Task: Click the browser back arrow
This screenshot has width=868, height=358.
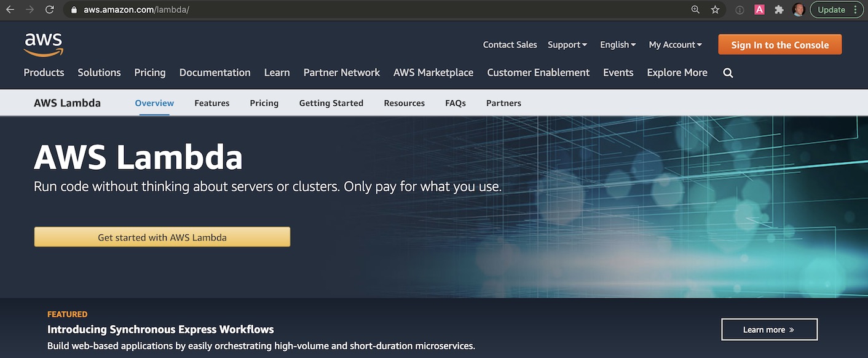Action: coord(10,9)
